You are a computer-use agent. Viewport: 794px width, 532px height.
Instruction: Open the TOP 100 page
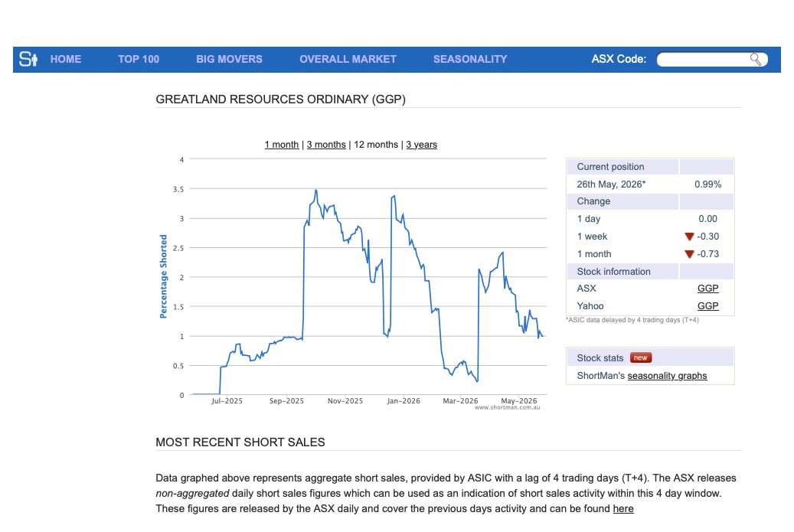(139, 59)
